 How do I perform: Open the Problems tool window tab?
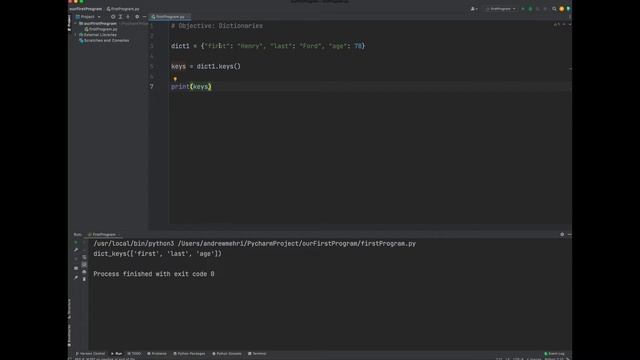[157, 353]
